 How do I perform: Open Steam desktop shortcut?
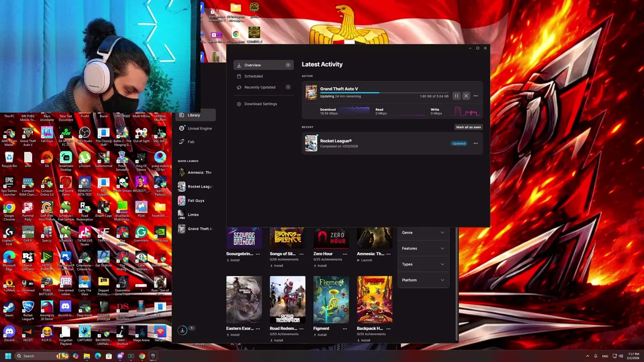(9, 308)
